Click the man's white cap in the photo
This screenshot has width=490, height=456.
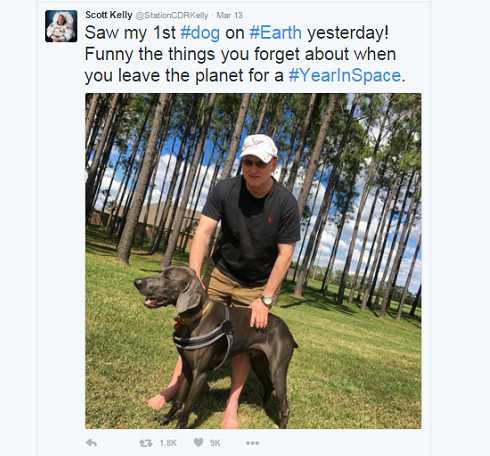(x=259, y=148)
